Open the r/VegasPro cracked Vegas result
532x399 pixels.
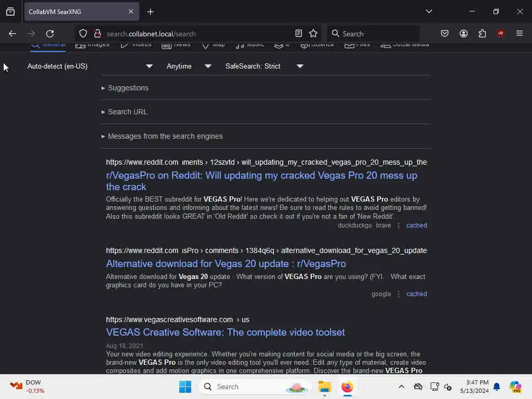[262, 181]
